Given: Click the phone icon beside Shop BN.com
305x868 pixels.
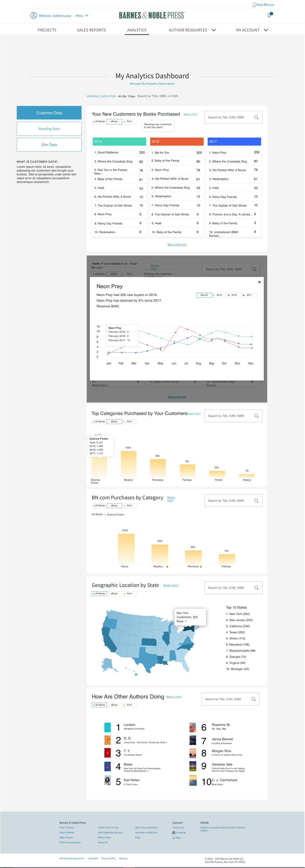Looking at the screenshot, I should 254,5.
